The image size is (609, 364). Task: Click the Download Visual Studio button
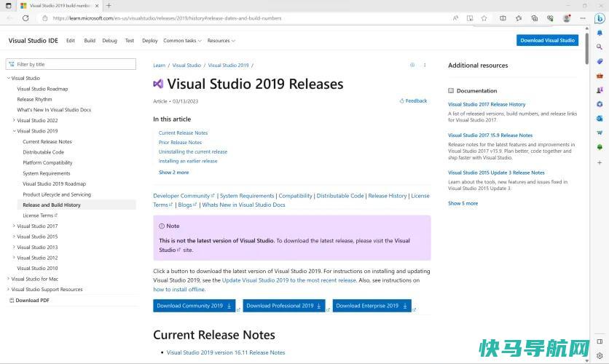coord(547,40)
